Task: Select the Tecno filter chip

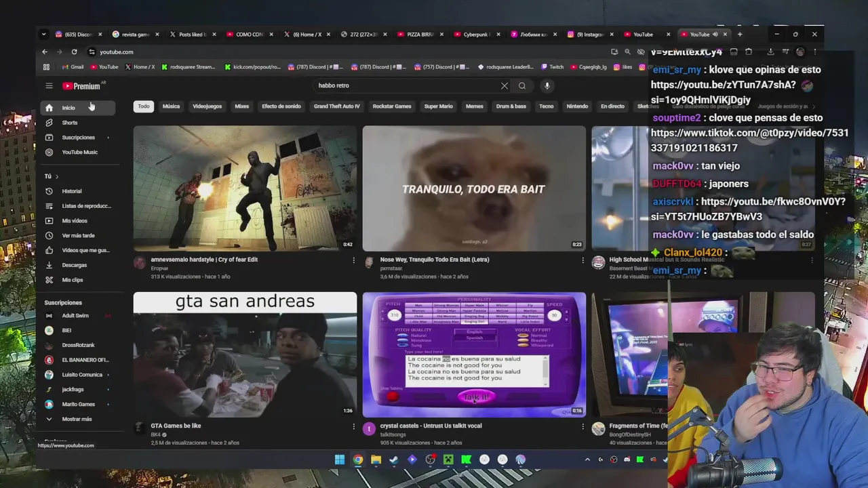Action: click(x=547, y=106)
